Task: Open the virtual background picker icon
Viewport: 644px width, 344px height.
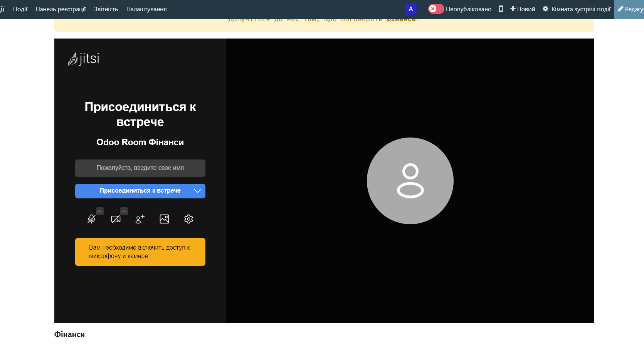Action: point(164,219)
